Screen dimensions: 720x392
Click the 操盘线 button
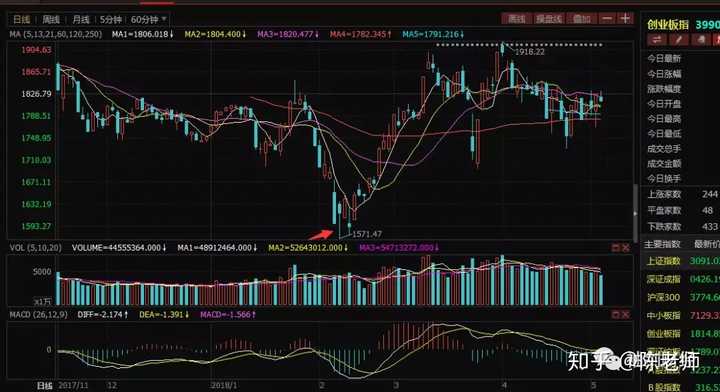pyautogui.click(x=549, y=19)
